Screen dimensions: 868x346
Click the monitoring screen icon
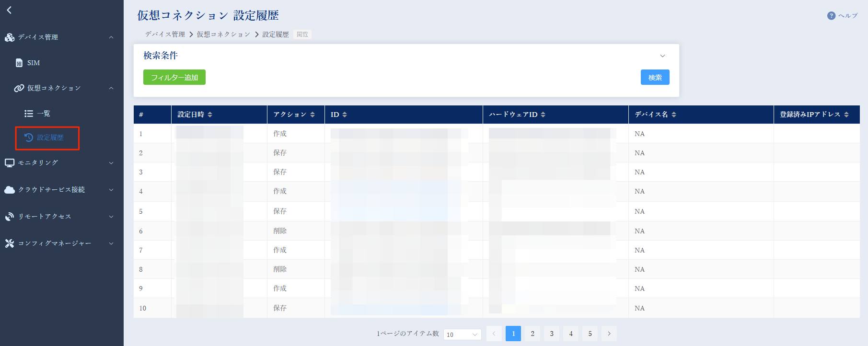[x=10, y=163]
